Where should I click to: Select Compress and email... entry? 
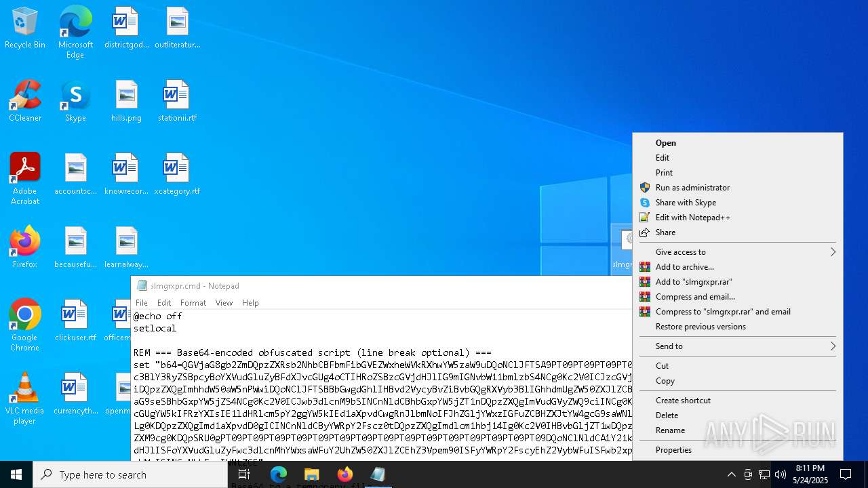tap(737, 297)
